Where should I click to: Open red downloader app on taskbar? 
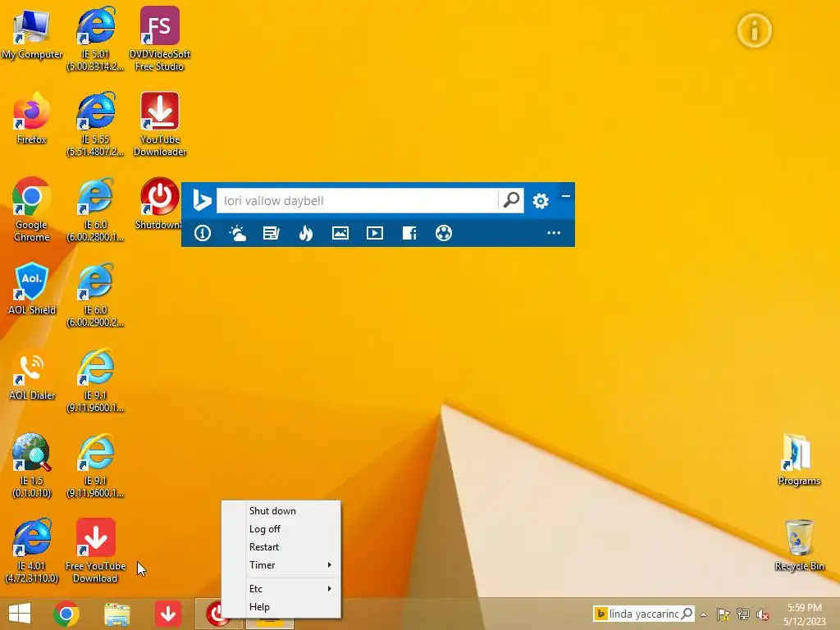pyautogui.click(x=167, y=614)
